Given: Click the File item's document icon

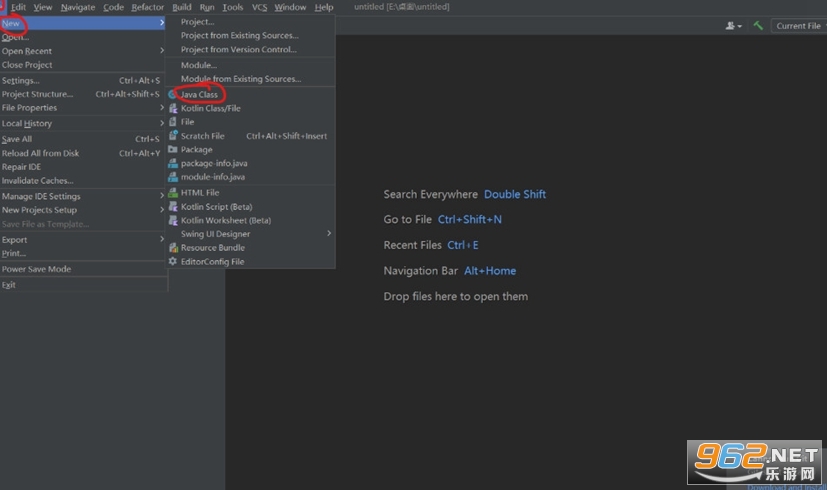Looking at the screenshot, I should (x=172, y=122).
